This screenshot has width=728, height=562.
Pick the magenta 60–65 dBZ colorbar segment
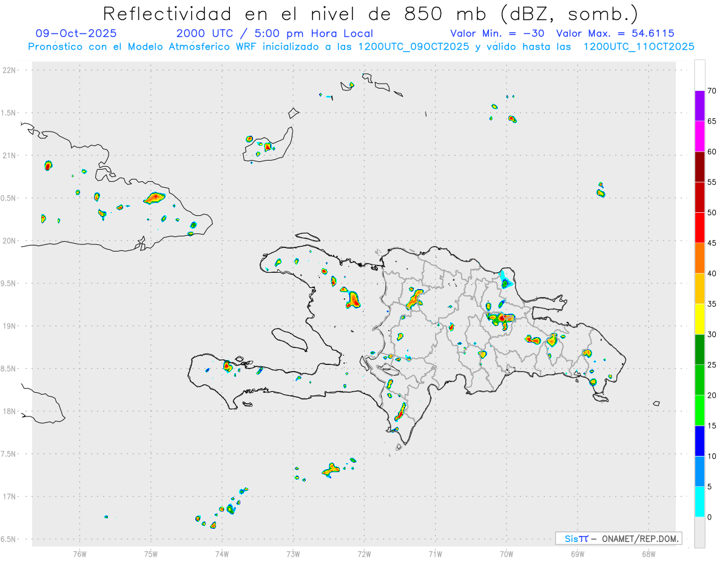coord(699,136)
